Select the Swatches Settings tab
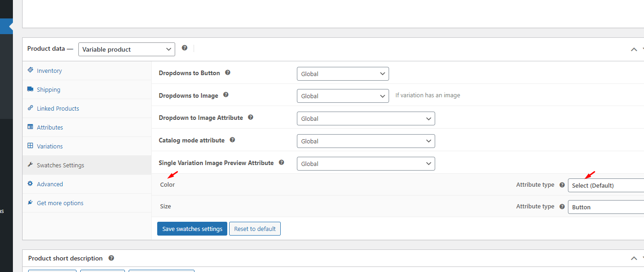Viewport: 644px width, 272px height. 87,165
